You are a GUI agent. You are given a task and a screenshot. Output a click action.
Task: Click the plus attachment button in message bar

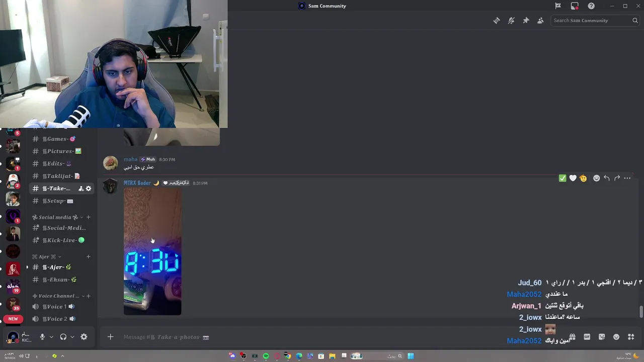pos(111,337)
